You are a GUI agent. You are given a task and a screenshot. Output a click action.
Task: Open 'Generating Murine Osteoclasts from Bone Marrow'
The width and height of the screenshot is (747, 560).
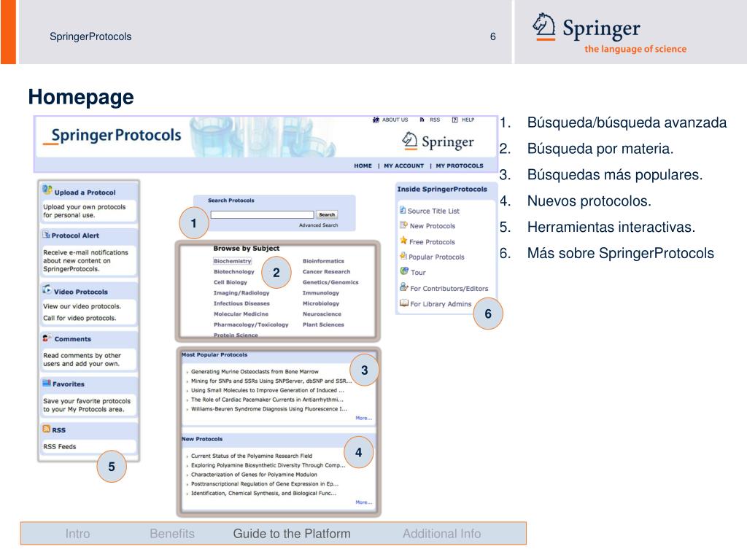(255, 371)
